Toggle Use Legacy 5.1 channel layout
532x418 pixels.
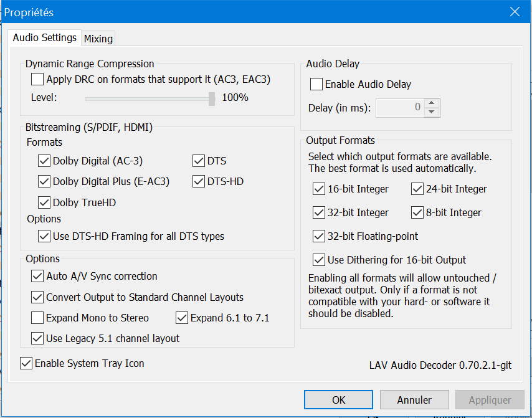pos(37,338)
